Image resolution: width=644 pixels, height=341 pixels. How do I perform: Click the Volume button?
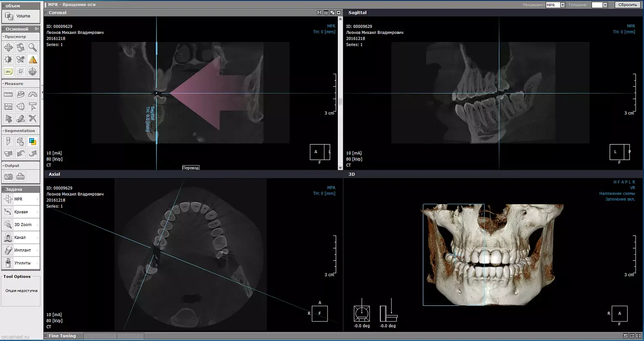tap(21, 16)
